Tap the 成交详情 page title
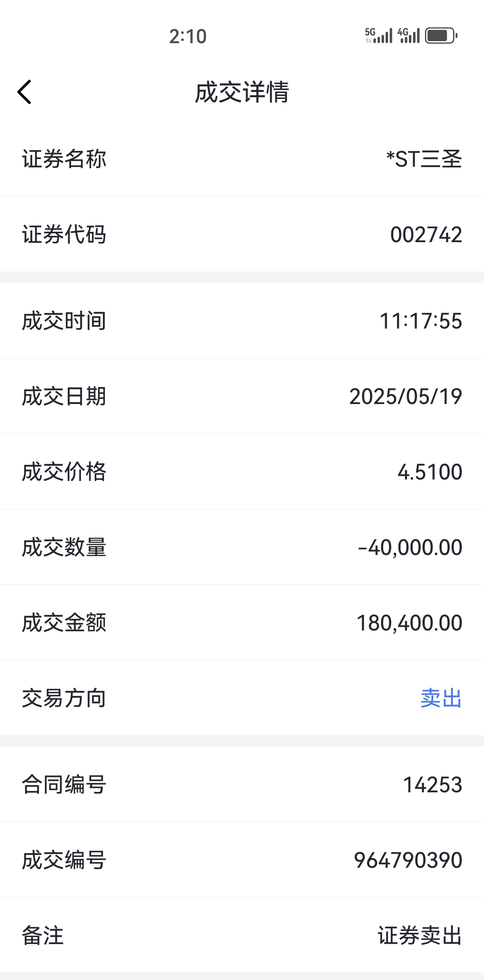This screenshot has width=484, height=980. [242, 92]
